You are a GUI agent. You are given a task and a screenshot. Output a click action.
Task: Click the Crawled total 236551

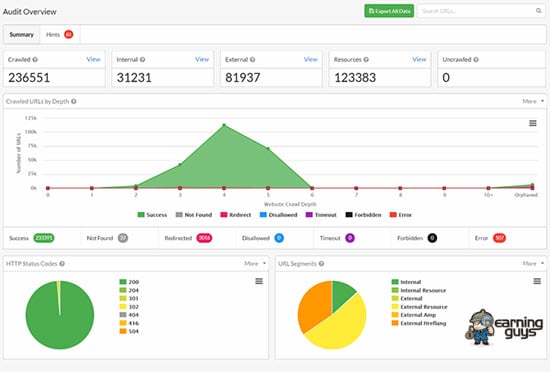(29, 77)
